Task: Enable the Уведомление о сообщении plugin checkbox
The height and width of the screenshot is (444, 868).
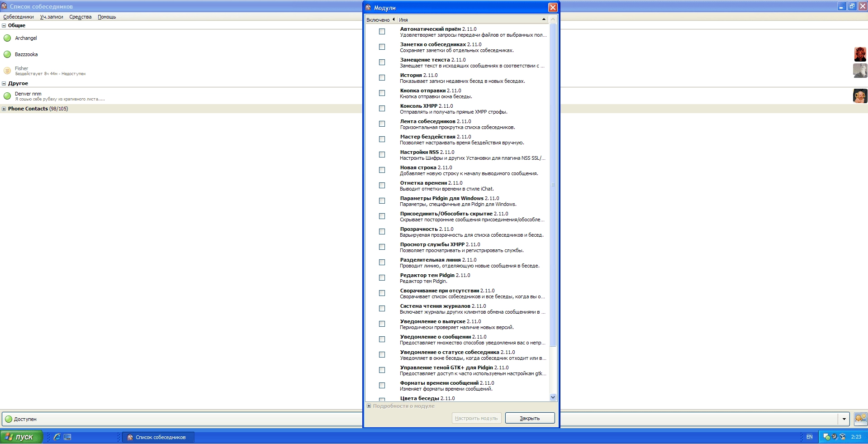Action: (382, 339)
